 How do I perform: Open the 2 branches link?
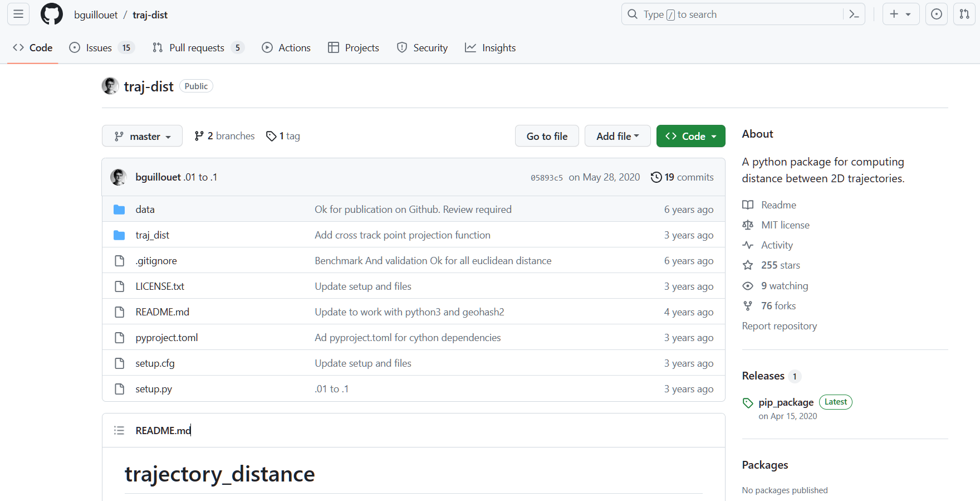[x=224, y=136]
